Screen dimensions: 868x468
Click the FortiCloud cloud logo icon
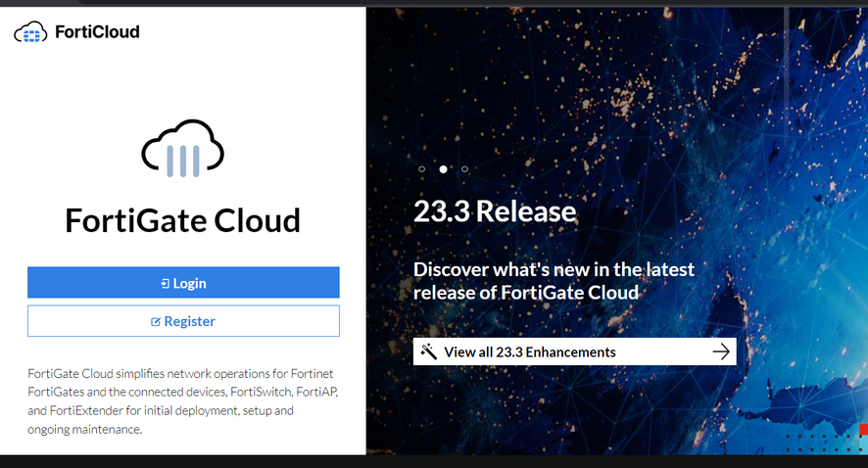(30, 32)
